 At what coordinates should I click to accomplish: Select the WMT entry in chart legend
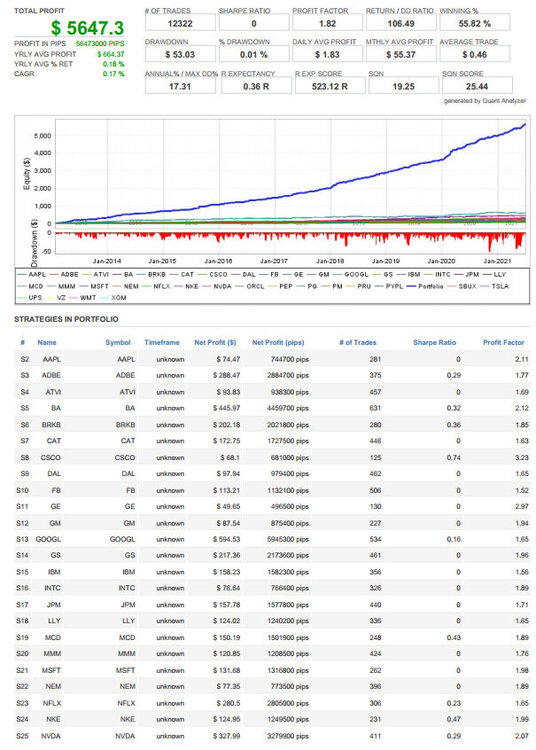point(83,298)
